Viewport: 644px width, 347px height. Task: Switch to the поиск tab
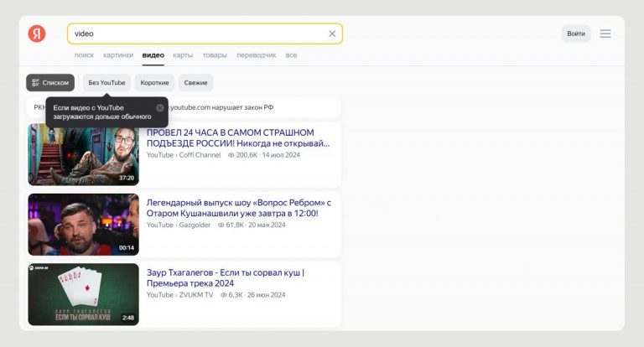[x=84, y=55]
